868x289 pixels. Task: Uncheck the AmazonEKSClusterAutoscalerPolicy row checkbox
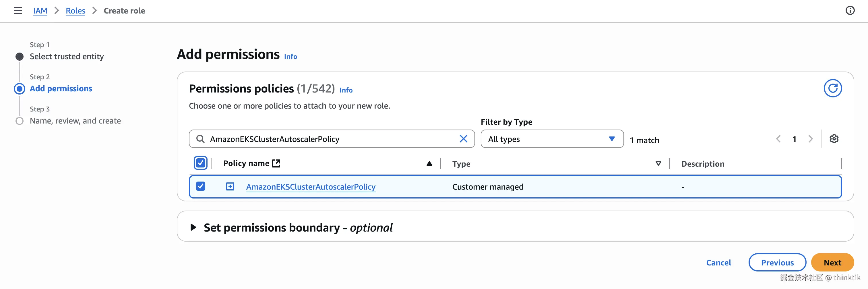click(200, 186)
